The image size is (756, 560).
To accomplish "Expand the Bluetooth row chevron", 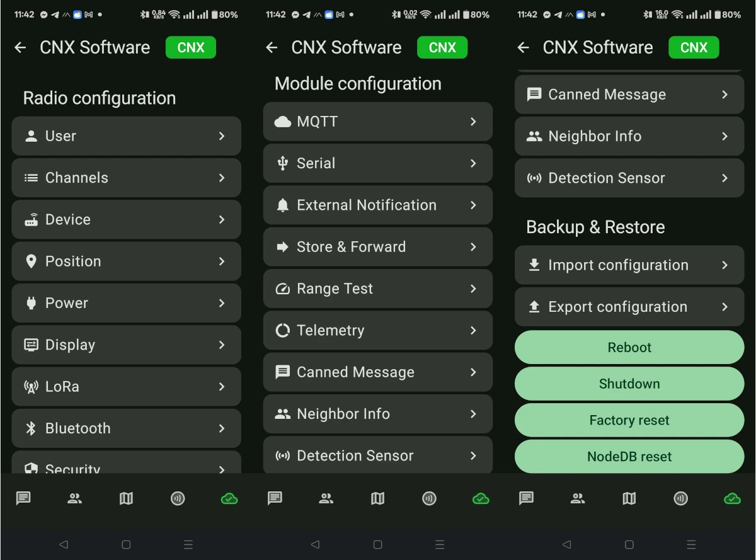I will [x=222, y=428].
